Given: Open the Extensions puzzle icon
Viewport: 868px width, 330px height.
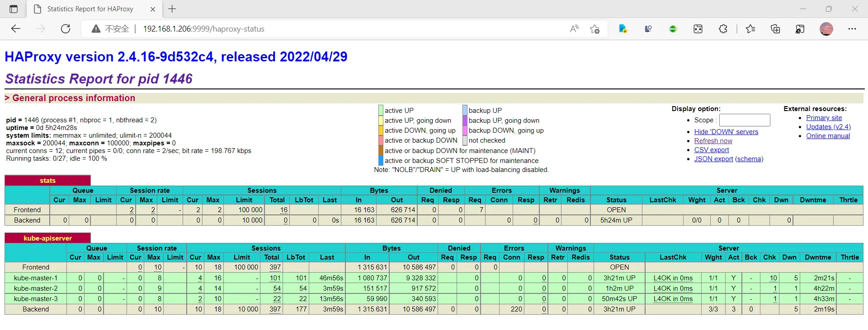Looking at the screenshot, I should click(723, 29).
